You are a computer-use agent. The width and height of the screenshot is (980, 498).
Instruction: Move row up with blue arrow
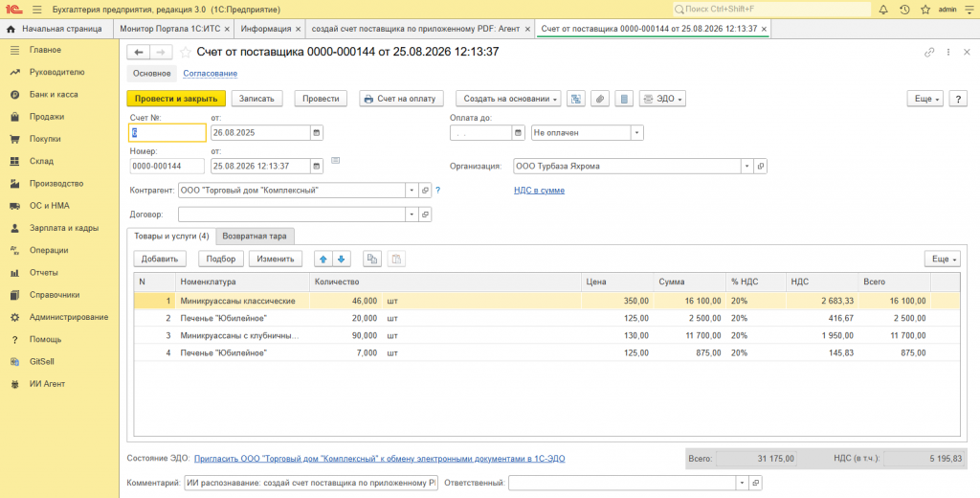click(323, 259)
